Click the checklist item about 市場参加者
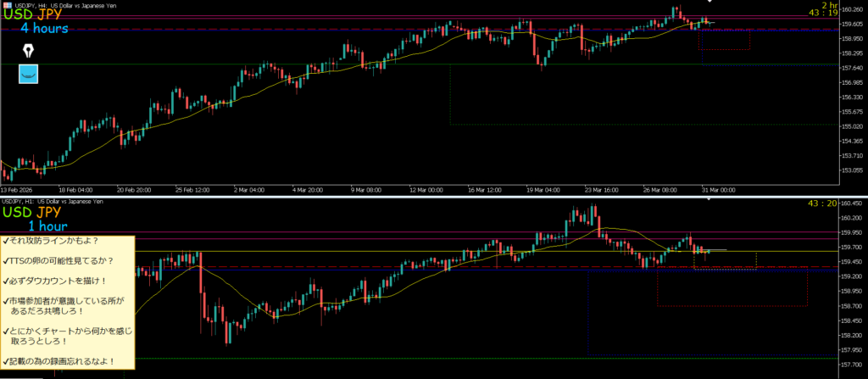This screenshot has width=868, height=379. pyautogui.click(x=69, y=305)
